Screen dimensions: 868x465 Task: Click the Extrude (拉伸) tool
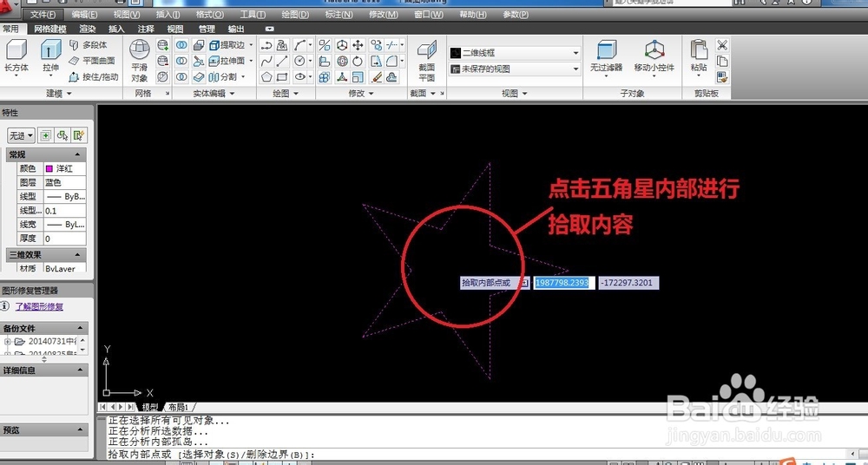[51, 56]
